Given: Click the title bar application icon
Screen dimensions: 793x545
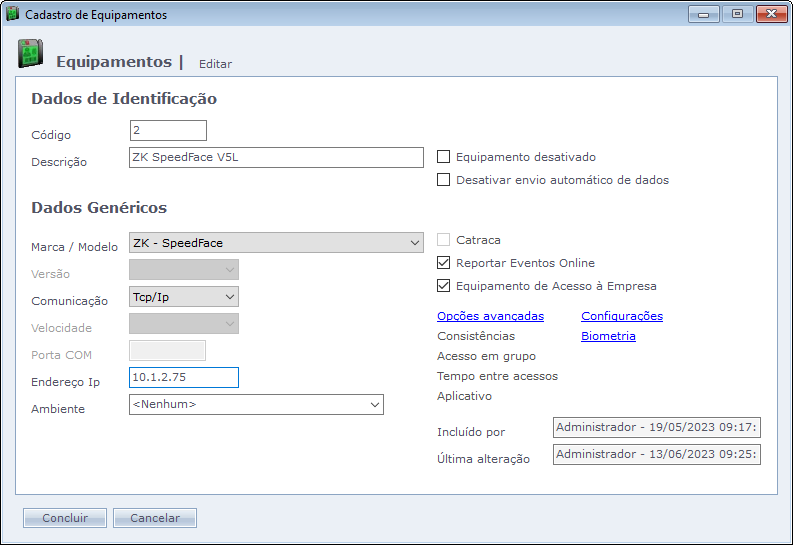Looking at the screenshot, I should (x=13, y=14).
